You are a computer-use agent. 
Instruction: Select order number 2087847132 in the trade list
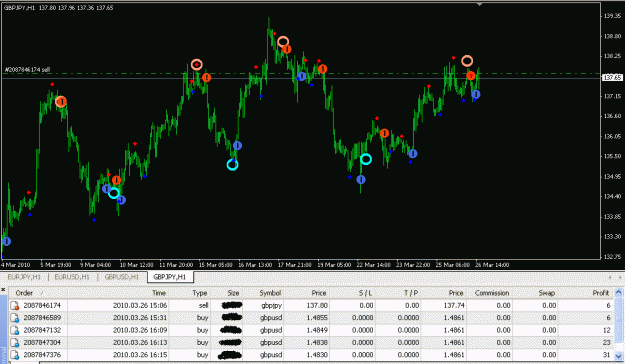[42, 330]
